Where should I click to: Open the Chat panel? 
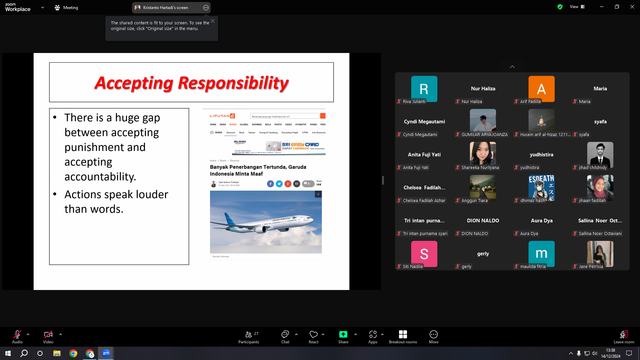285,337
